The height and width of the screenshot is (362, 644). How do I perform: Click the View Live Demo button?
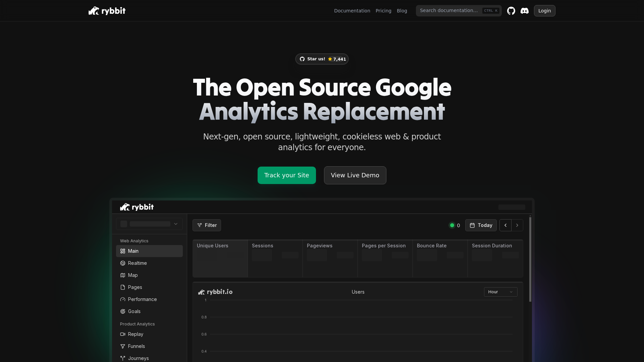pos(355,175)
